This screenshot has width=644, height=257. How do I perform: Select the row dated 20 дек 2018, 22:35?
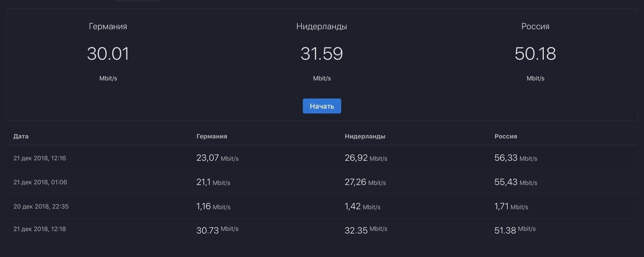point(322,206)
